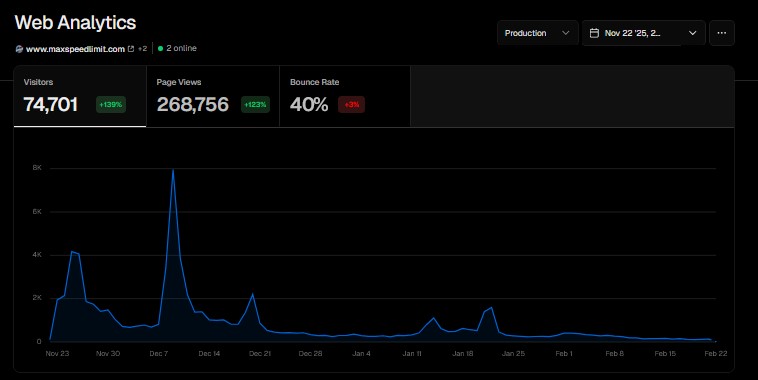Open the www.maxspeedlimit.com site link

(x=75, y=49)
